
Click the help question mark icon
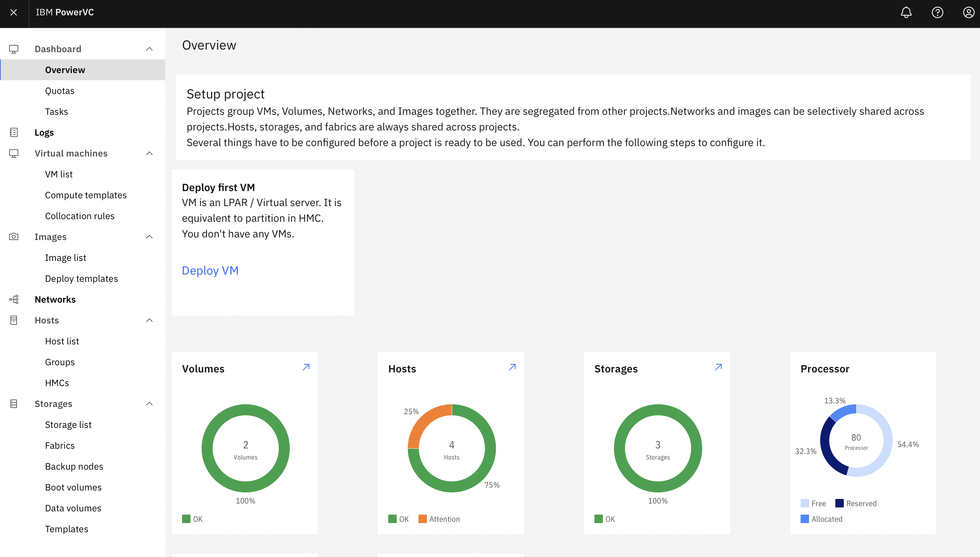[937, 12]
